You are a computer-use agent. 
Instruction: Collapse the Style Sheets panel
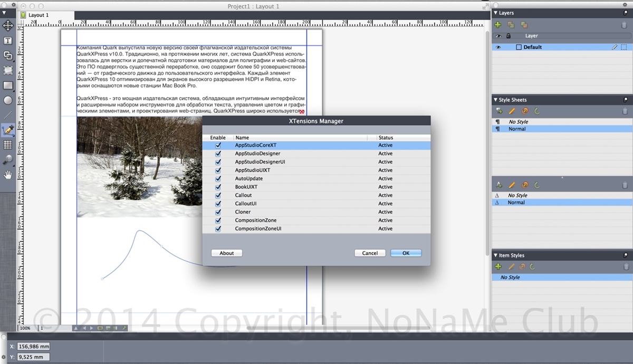[x=495, y=100]
